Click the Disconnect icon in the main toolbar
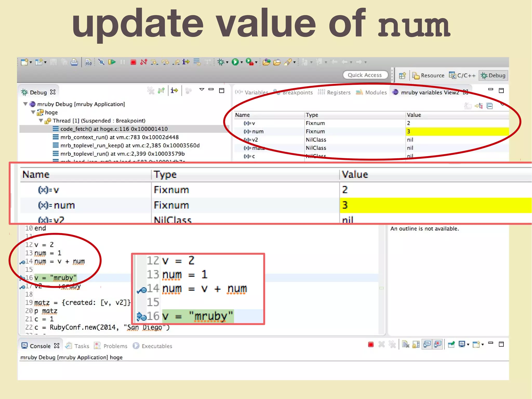 (144, 62)
